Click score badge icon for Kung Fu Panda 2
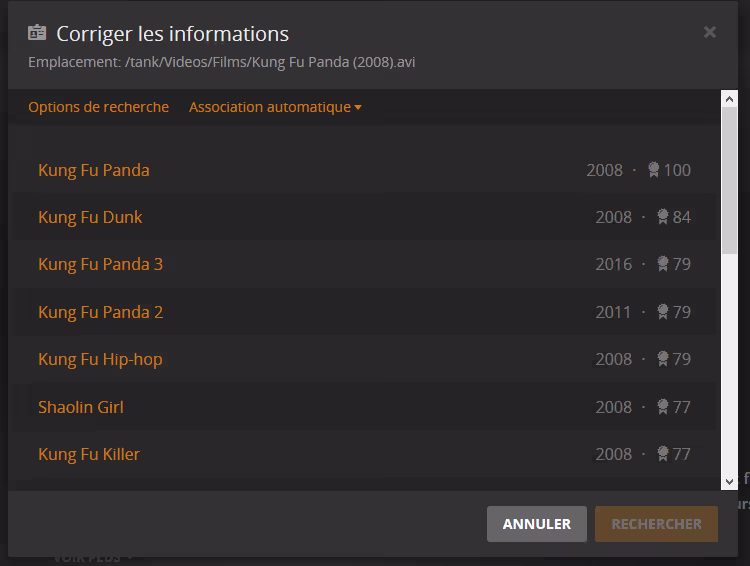Screen dimensions: 750x566 point(662,312)
